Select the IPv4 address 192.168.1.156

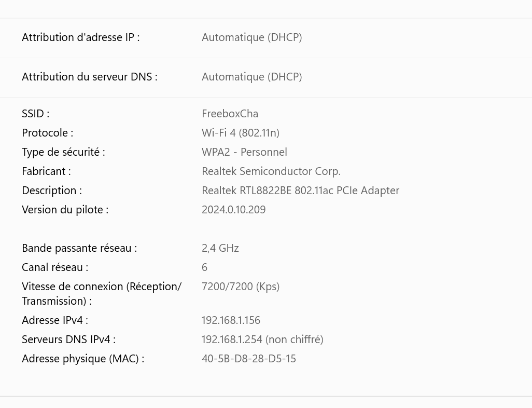[231, 320]
